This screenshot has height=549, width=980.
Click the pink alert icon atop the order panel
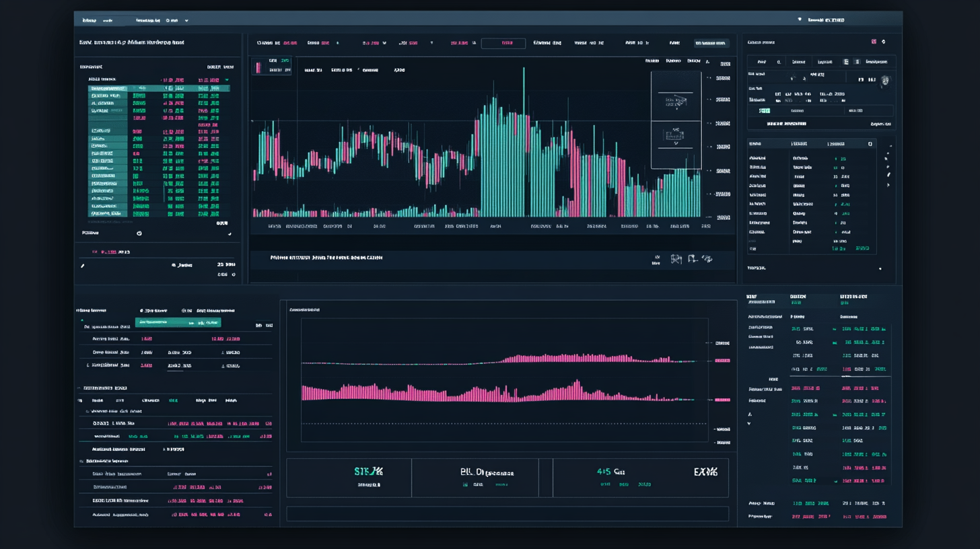874,42
